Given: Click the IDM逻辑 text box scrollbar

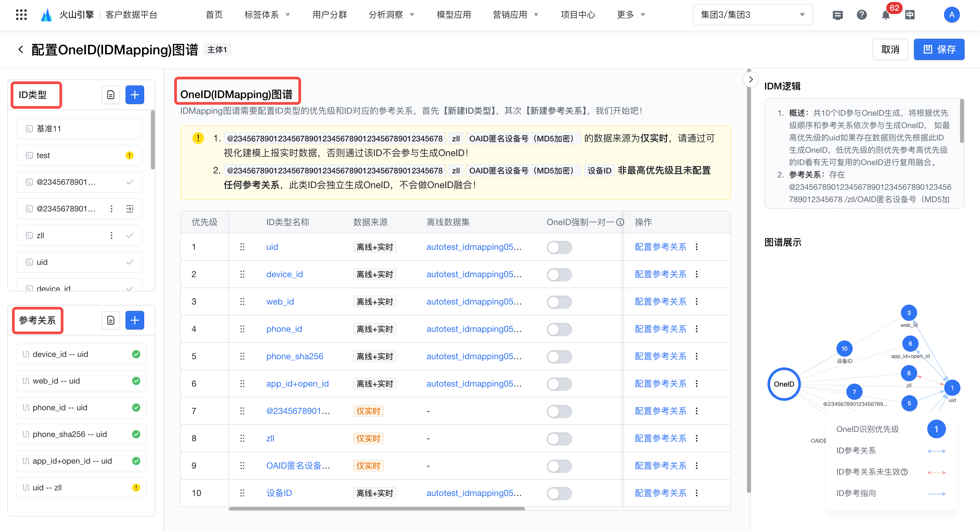Looking at the screenshot, I should point(962,121).
